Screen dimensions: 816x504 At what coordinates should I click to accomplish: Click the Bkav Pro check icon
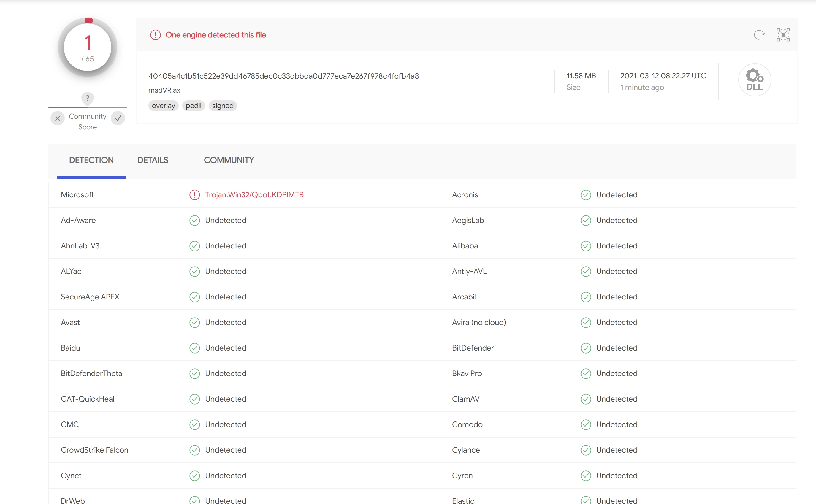click(586, 373)
